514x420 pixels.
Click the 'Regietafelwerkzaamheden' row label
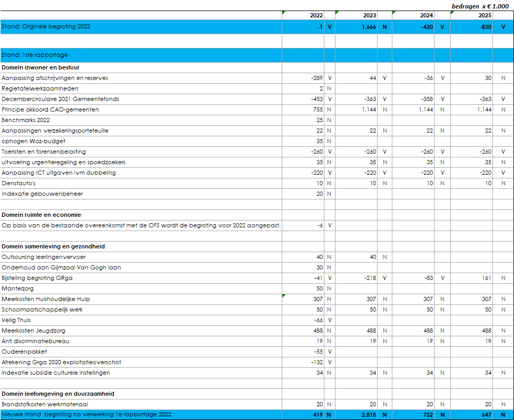pos(40,88)
